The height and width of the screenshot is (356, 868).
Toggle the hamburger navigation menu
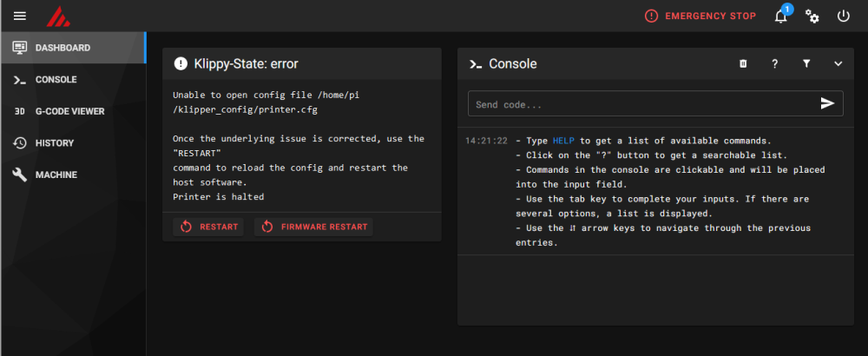(x=20, y=16)
